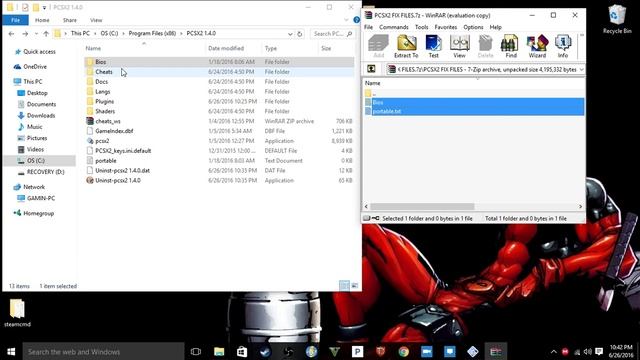The width and height of the screenshot is (640, 360).
Task: Open the WinRAR File menu
Action: (368, 27)
